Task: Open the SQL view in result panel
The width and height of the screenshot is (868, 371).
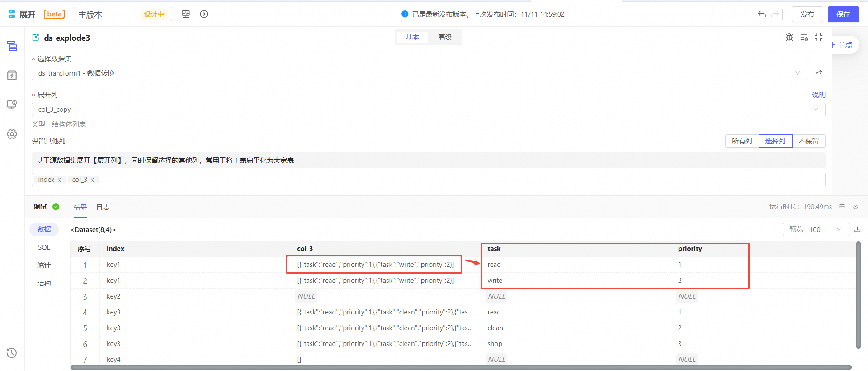Action: 44,247
